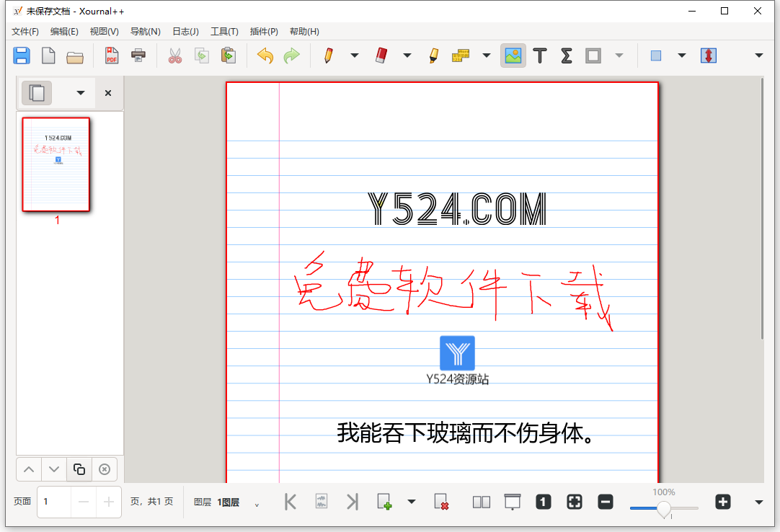The width and height of the screenshot is (780, 532).
Task: Expand the top toolbar overflow arrow
Action: pyautogui.click(x=758, y=56)
